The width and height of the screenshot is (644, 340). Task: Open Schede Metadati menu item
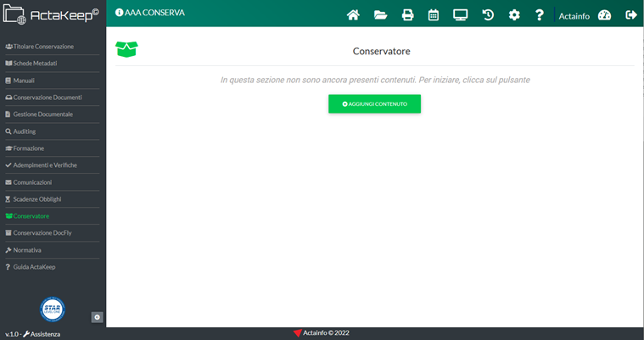(34, 64)
